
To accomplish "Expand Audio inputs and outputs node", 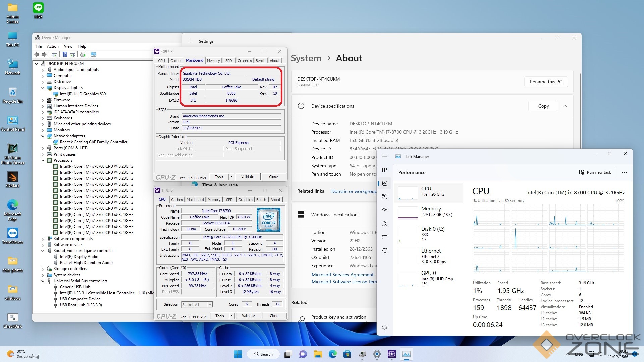I will point(43,70).
